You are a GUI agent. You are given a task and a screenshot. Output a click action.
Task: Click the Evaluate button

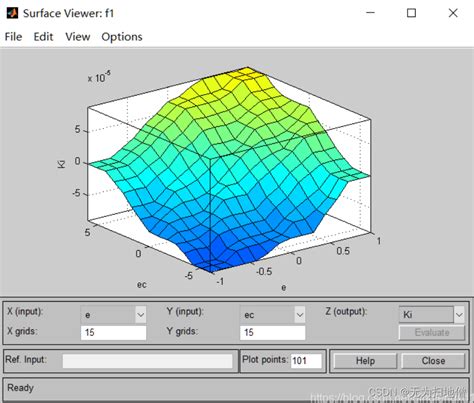[x=432, y=333]
